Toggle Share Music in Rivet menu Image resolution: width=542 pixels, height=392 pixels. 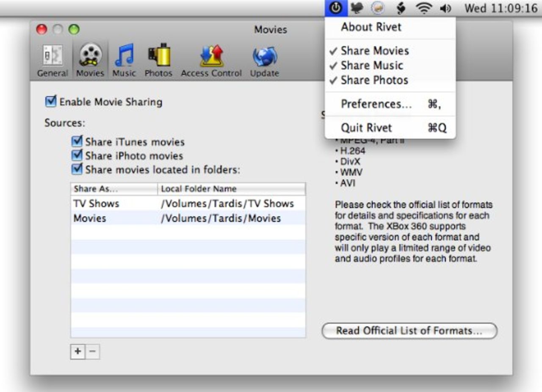(371, 65)
